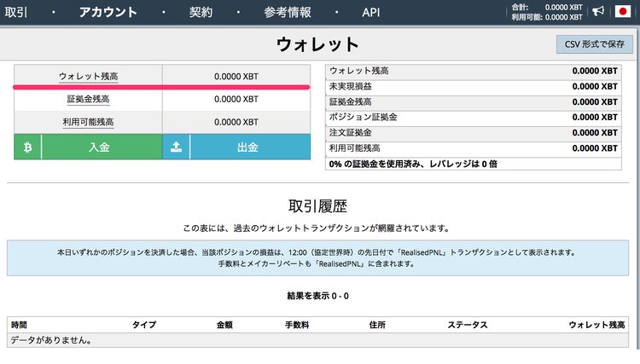Click データがありません。 empty row
The width and height of the screenshot is (640, 364).
click(317, 340)
